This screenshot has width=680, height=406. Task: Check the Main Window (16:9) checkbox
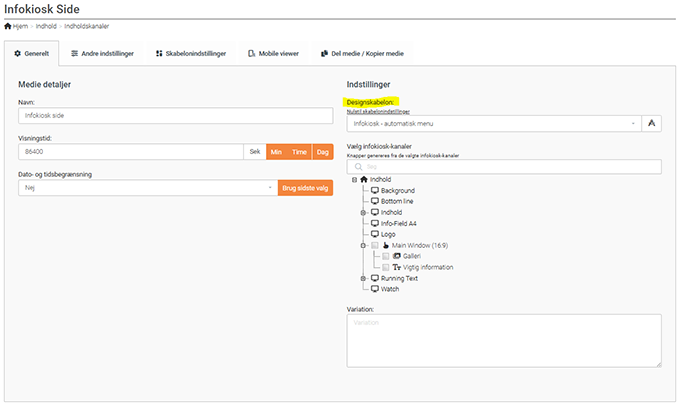tap(375, 245)
